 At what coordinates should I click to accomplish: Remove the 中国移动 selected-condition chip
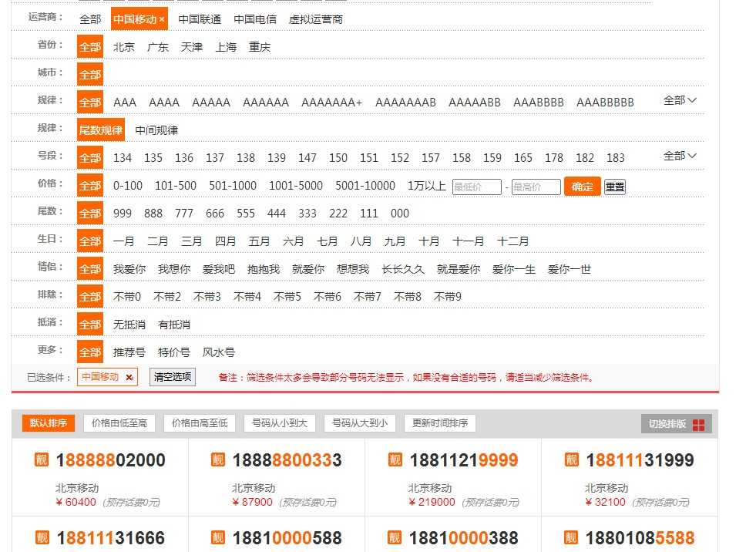(x=129, y=377)
